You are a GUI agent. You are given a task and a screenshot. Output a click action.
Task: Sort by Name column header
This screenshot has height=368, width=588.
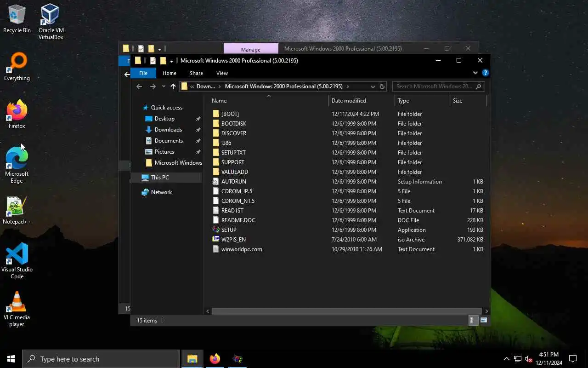click(x=269, y=101)
